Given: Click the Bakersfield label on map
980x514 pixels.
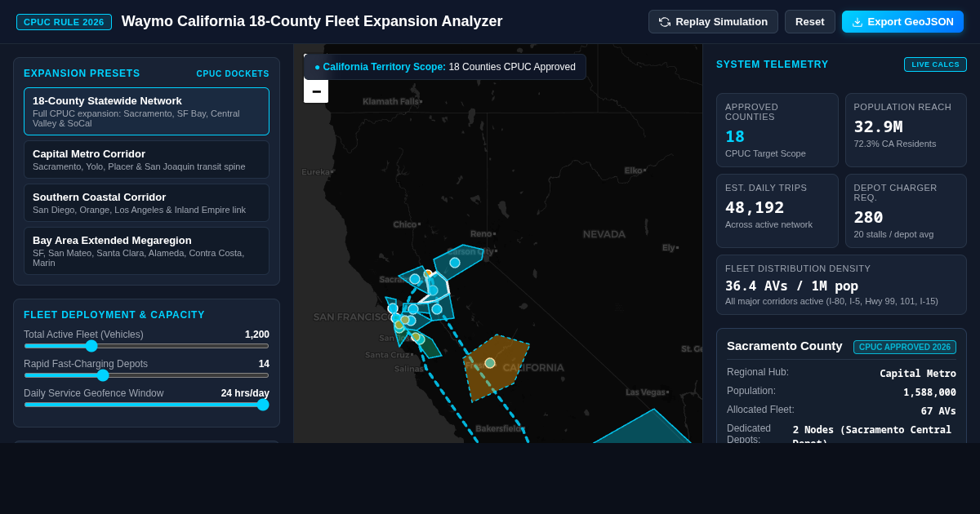Looking at the screenshot, I should tap(498, 428).
